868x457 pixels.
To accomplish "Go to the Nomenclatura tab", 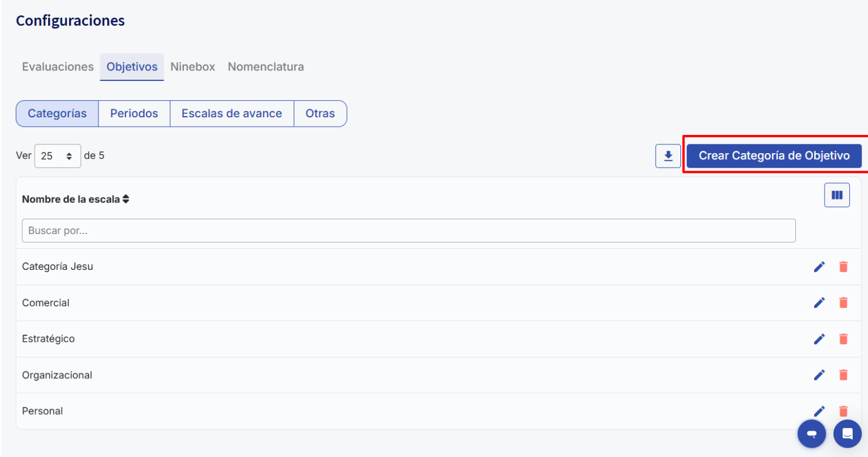I will (265, 67).
